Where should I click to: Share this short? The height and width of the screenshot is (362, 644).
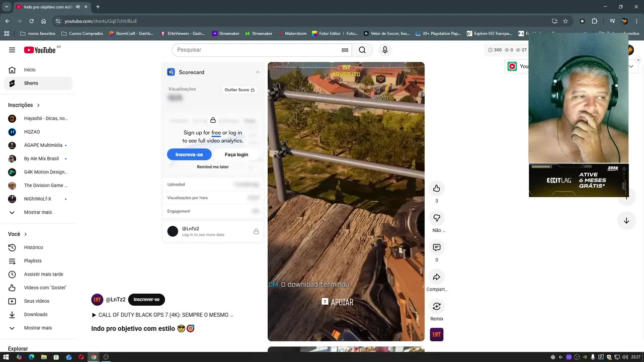point(437,277)
